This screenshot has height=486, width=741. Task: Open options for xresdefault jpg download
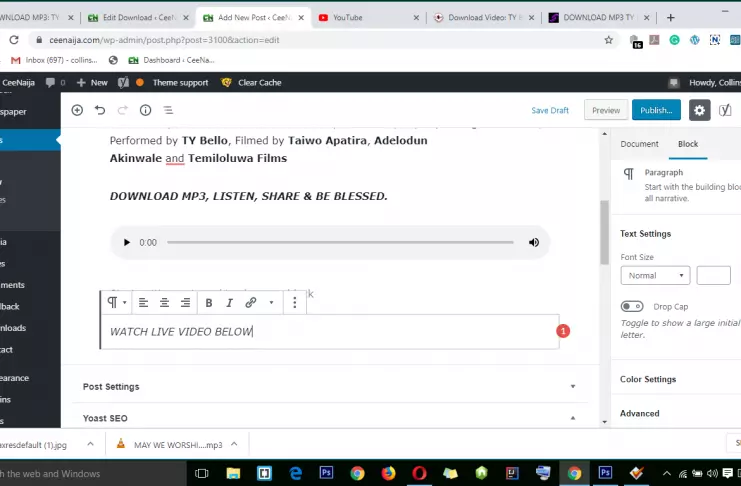click(x=90, y=444)
